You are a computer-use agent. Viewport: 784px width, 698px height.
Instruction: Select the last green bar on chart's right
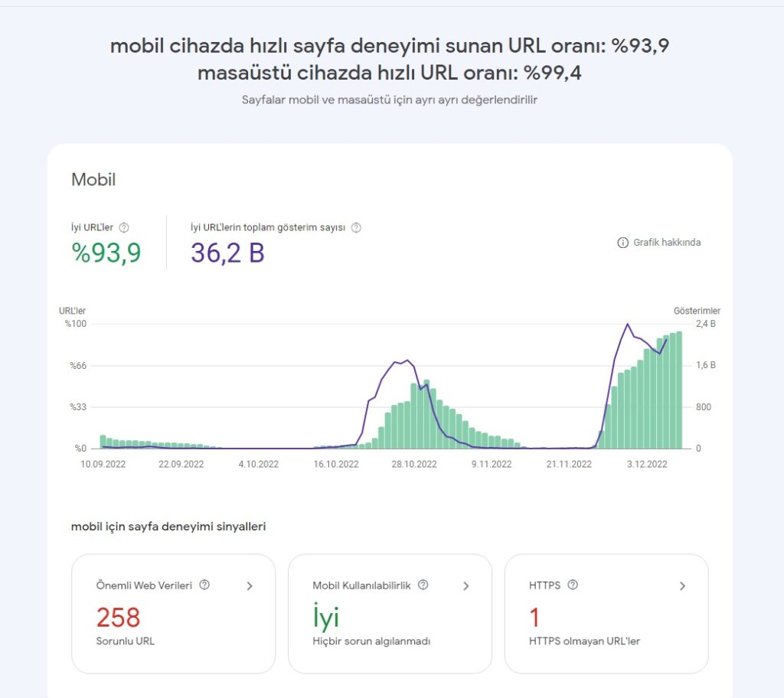coord(678,390)
